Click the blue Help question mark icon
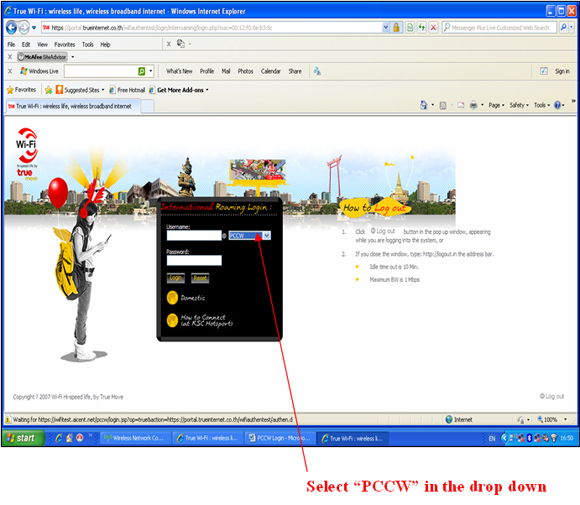This screenshot has height=505, width=580. pos(557,105)
